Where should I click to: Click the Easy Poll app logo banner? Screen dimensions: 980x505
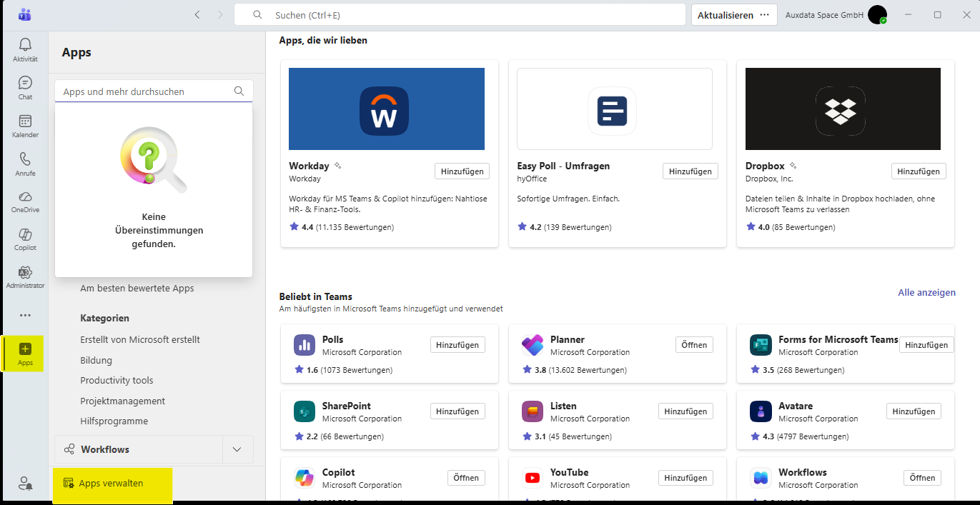pyautogui.click(x=615, y=109)
